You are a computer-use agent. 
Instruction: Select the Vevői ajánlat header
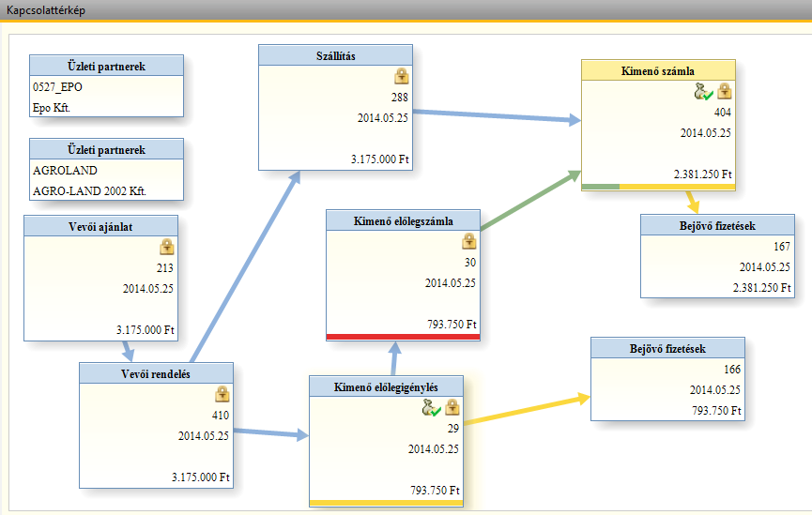point(101,226)
